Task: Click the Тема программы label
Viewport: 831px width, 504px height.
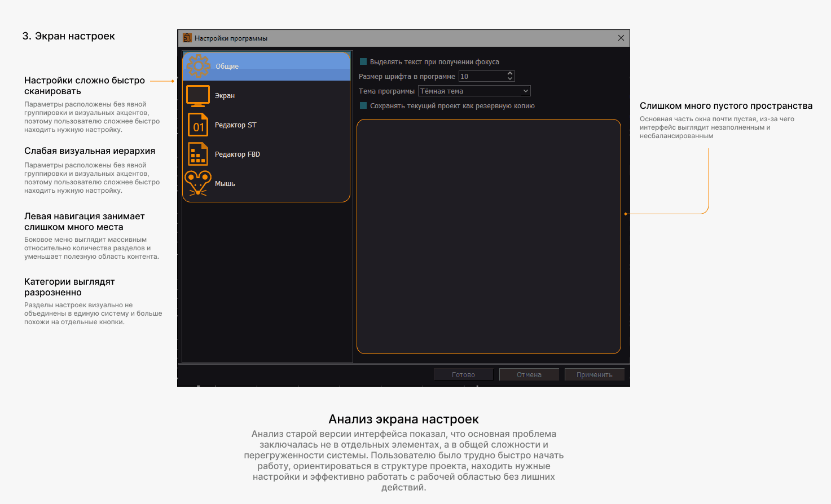Action: 386,91
